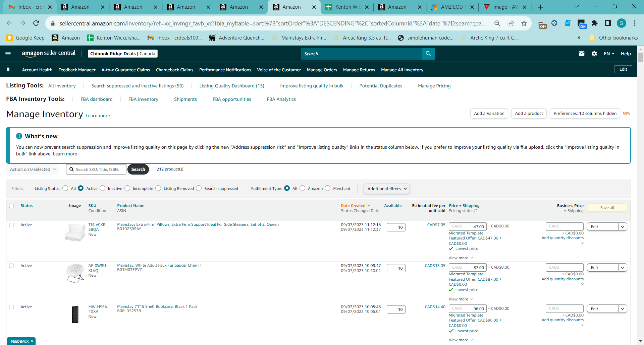Toggle the browser side panel icon

click(x=608, y=23)
